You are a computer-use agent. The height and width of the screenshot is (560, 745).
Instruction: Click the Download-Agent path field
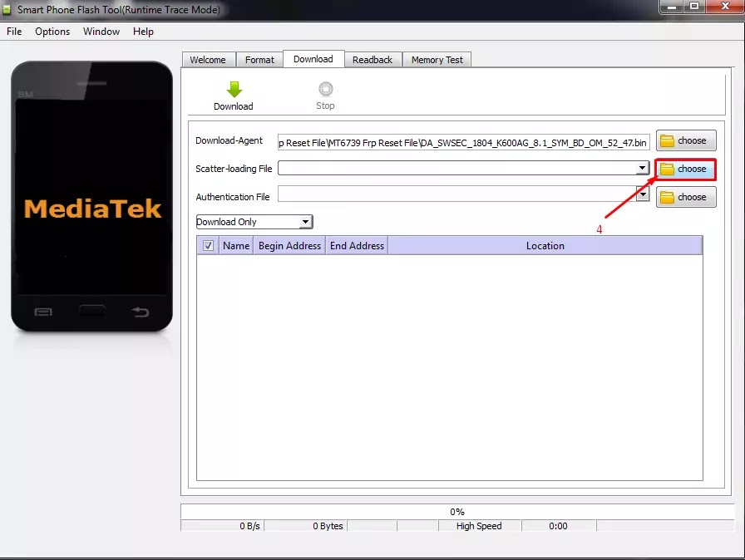tap(463, 142)
